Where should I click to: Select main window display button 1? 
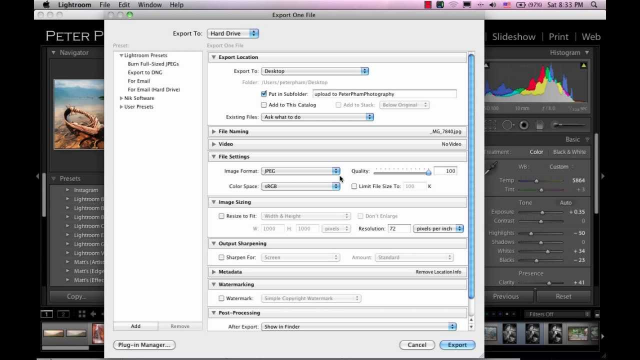click(47, 314)
